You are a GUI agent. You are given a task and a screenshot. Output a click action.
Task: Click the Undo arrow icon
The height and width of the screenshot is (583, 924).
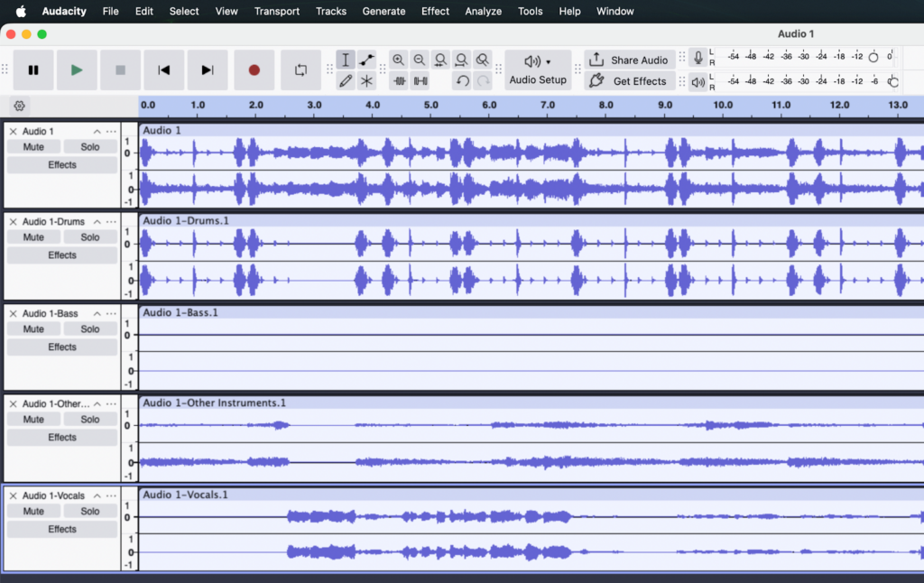[462, 81]
